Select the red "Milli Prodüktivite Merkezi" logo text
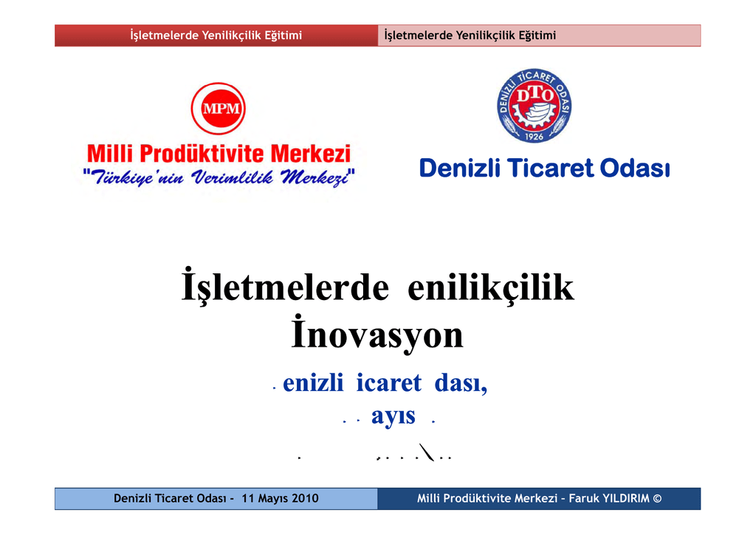The height and width of the screenshot is (535, 756). coord(219,154)
